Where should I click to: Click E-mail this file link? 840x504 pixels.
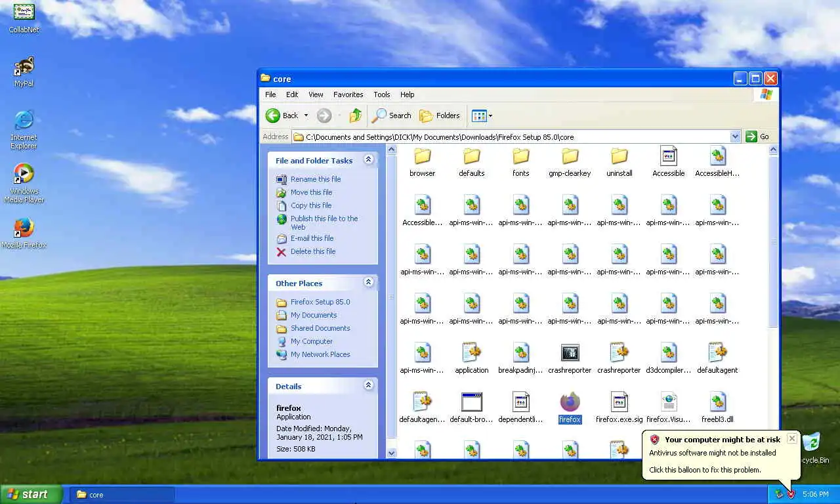312,238
